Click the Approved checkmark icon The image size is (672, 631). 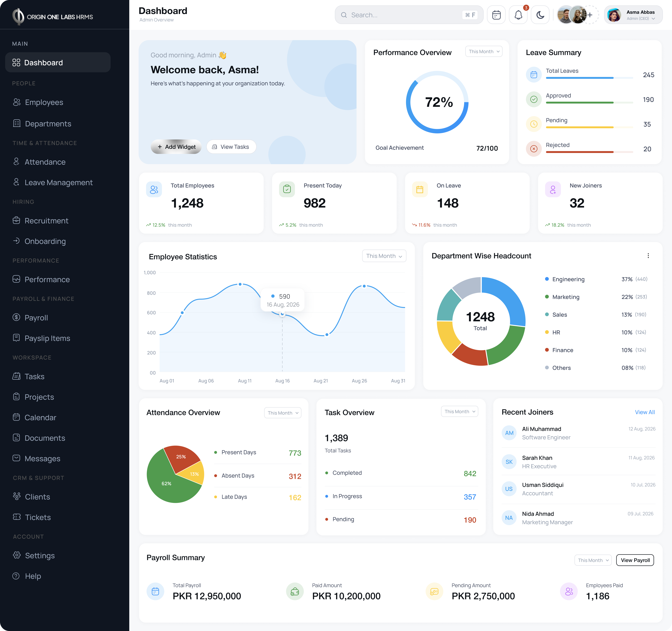click(x=534, y=99)
